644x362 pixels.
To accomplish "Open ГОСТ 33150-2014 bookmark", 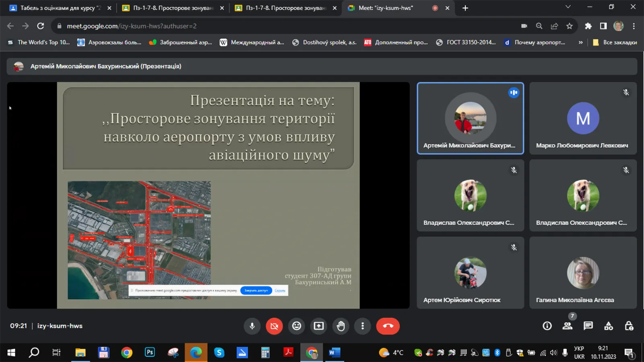I will tap(466, 42).
